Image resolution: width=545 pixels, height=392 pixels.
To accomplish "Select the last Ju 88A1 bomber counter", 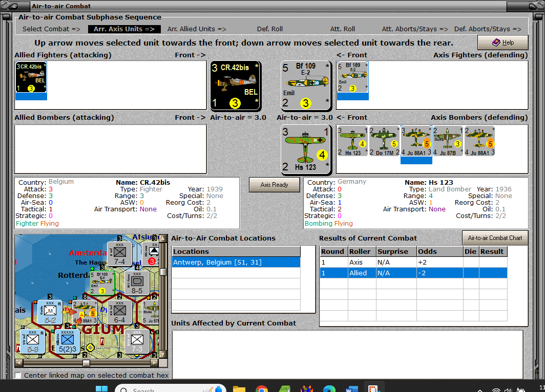I will [x=479, y=141].
